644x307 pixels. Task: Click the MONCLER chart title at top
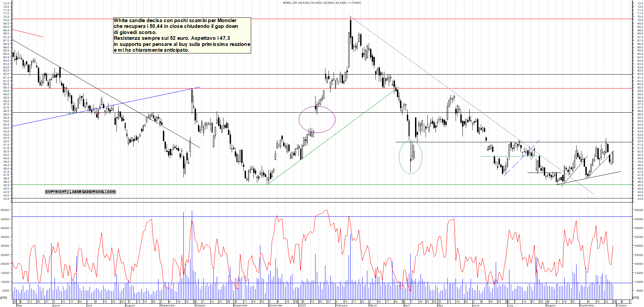point(322,3)
